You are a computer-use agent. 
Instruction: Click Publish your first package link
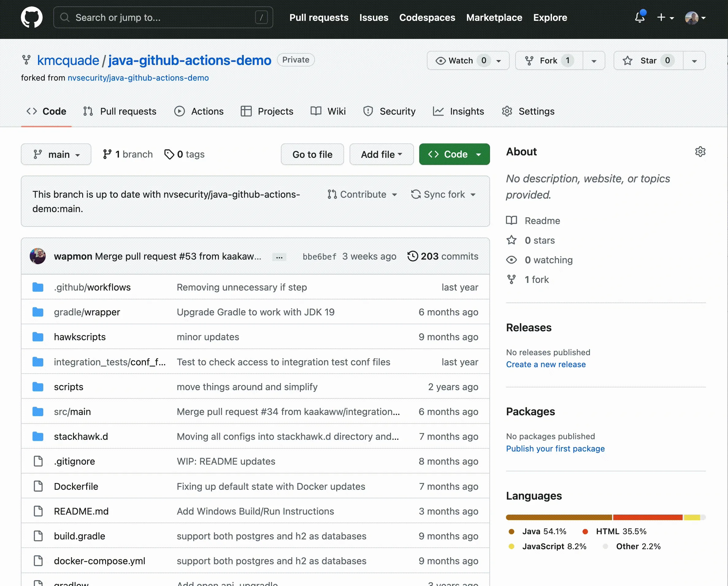click(x=555, y=449)
